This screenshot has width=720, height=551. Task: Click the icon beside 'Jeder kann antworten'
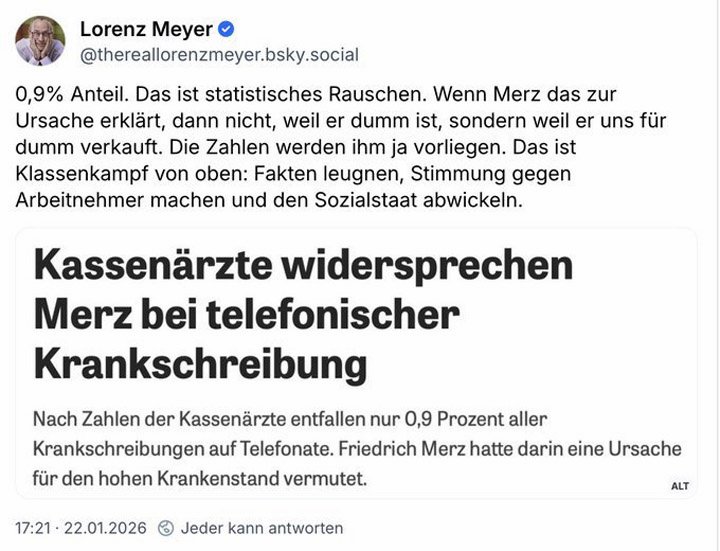167,528
